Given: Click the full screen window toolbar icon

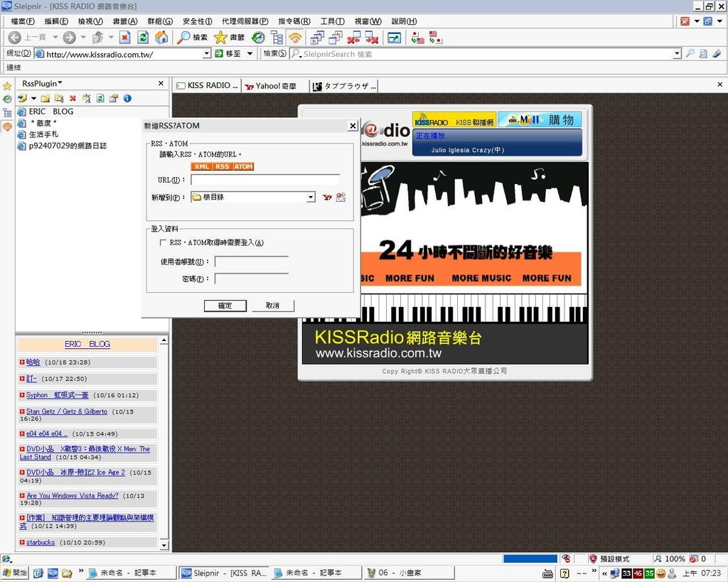Looking at the screenshot, I should pyautogui.click(x=394, y=38).
